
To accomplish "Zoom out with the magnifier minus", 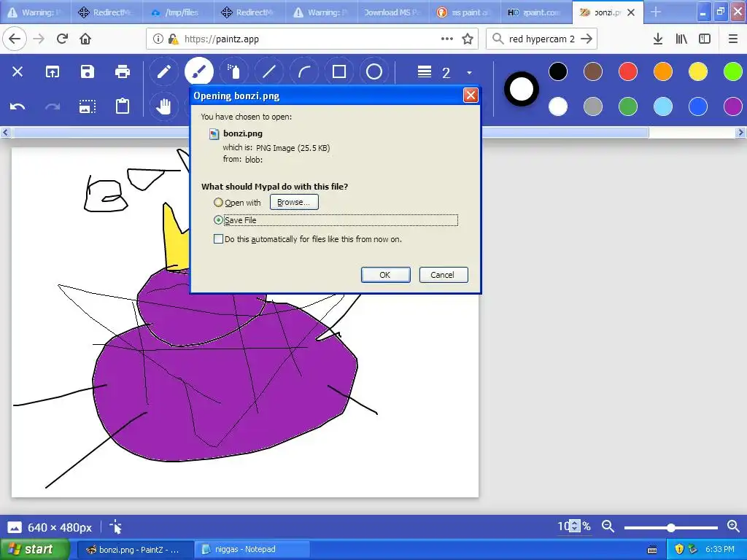I will coord(608,526).
